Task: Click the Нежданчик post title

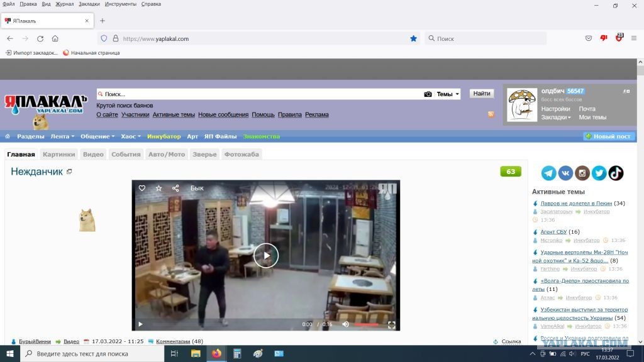Action: (36, 172)
